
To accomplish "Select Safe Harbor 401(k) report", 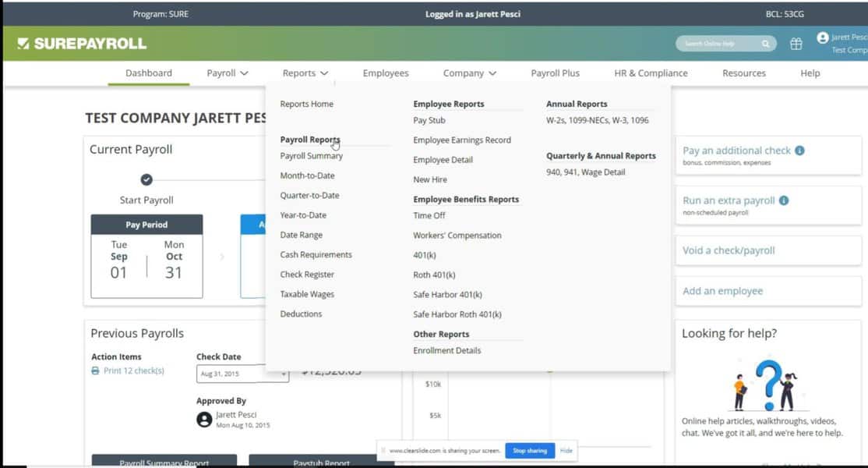I will coord(447,295).
